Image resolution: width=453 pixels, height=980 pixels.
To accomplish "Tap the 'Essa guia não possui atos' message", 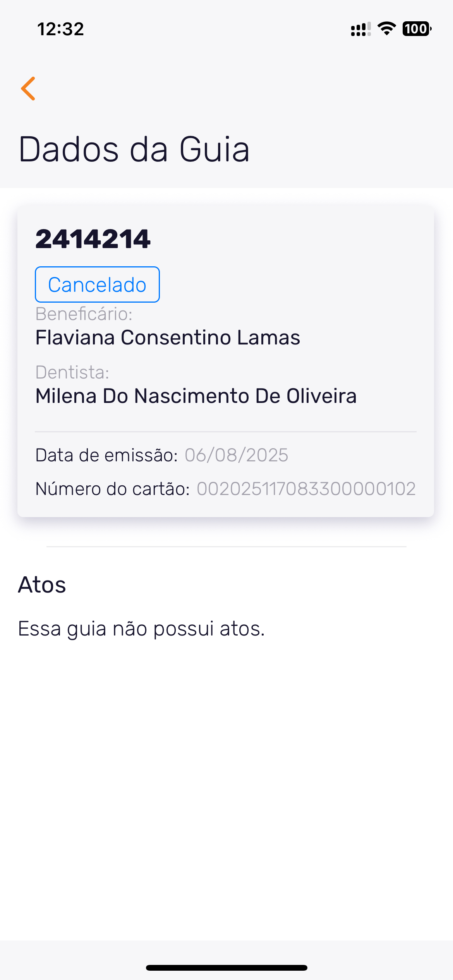I will tap(141, 629).
